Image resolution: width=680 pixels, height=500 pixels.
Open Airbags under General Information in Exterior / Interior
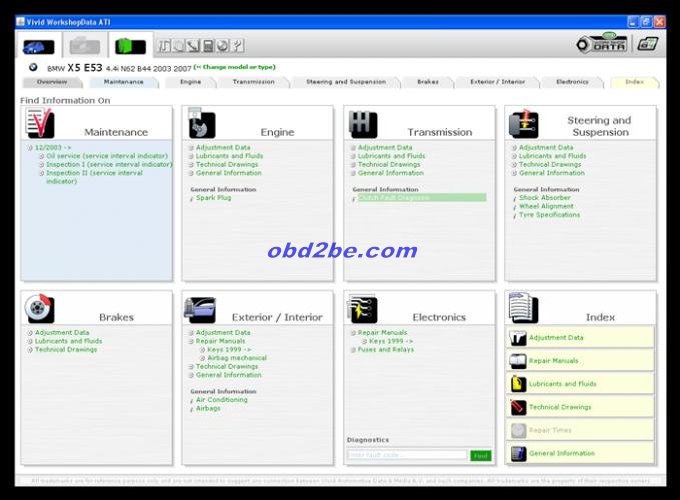pyautogui.click(x=208, y=408)
